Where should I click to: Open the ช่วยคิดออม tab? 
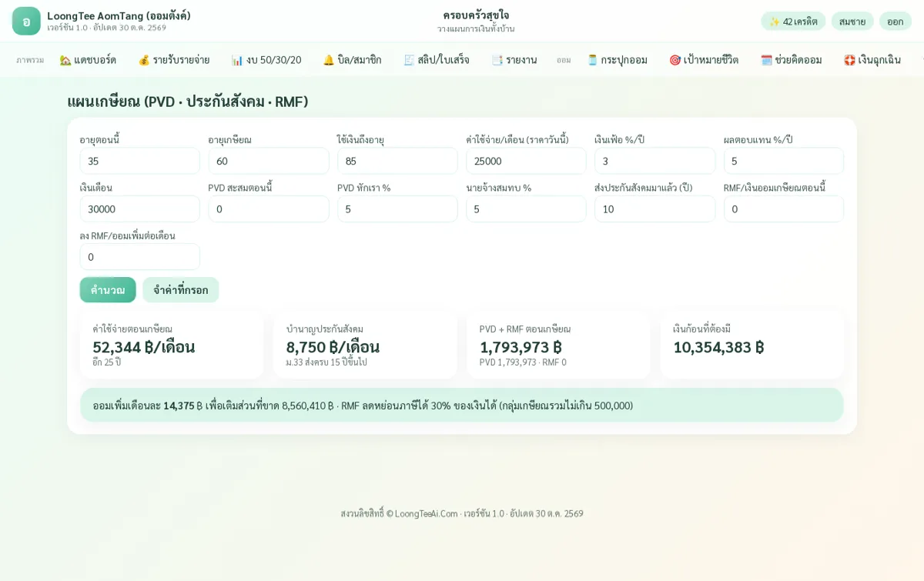click(791, 59)
